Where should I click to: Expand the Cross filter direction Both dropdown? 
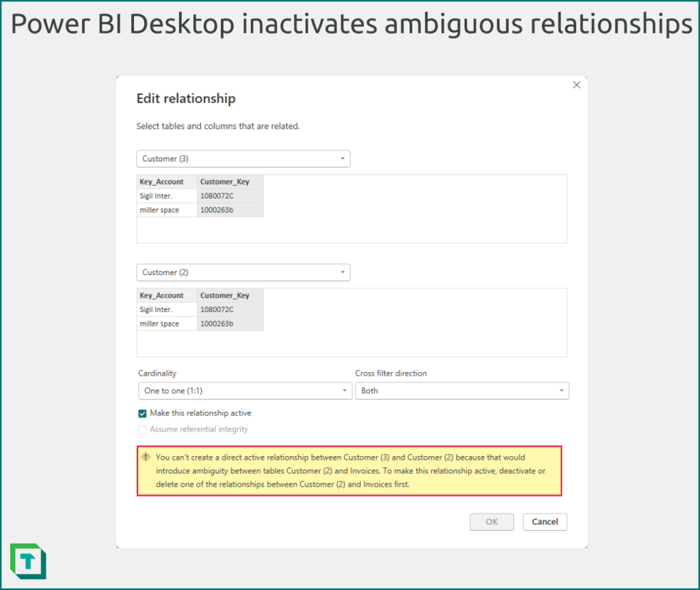click(462, 391)
